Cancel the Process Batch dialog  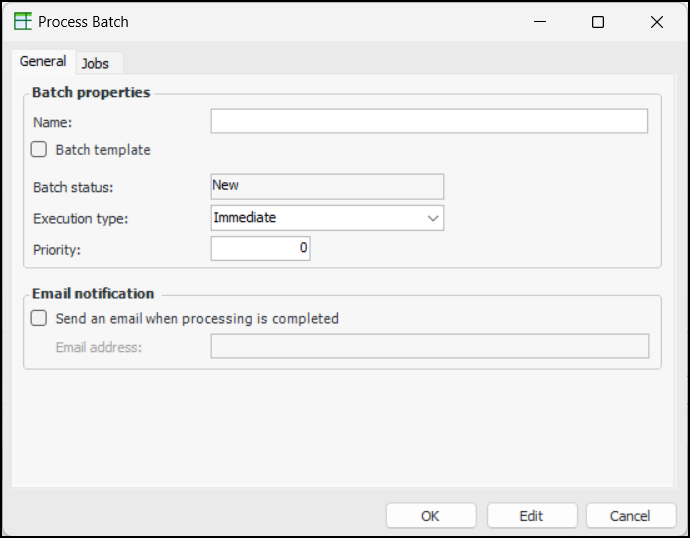(x=630, y=516)
